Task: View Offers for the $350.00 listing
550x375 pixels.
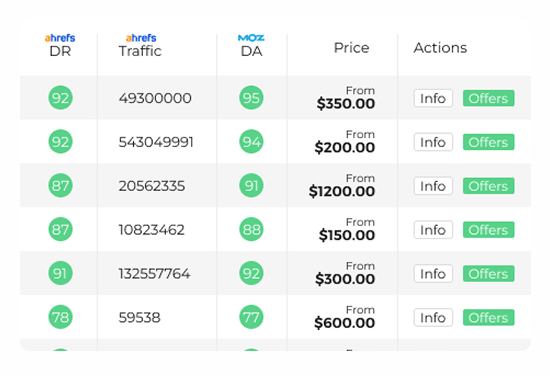Action: [489, 98]
